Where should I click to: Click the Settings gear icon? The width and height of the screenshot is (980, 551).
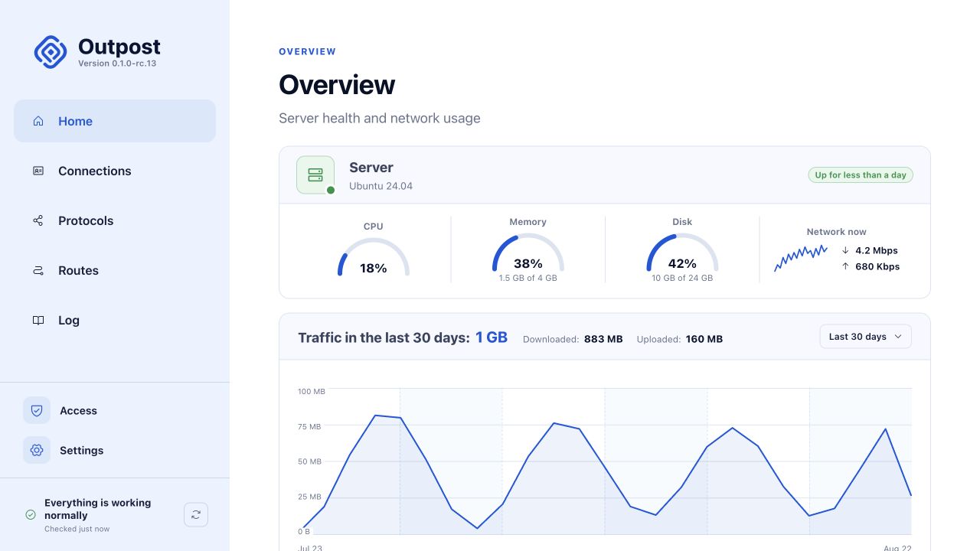pos(37,450)
